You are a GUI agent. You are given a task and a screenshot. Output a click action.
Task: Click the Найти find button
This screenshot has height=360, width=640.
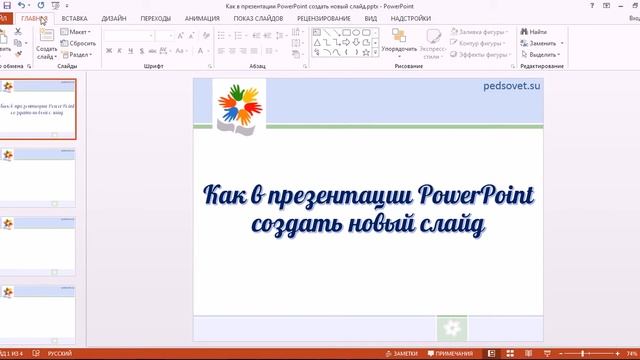(x=533, y=31)
